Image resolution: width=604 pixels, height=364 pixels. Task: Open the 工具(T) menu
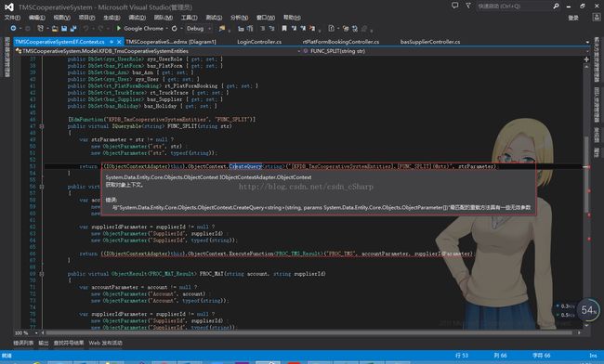click(x=189, y=18)
